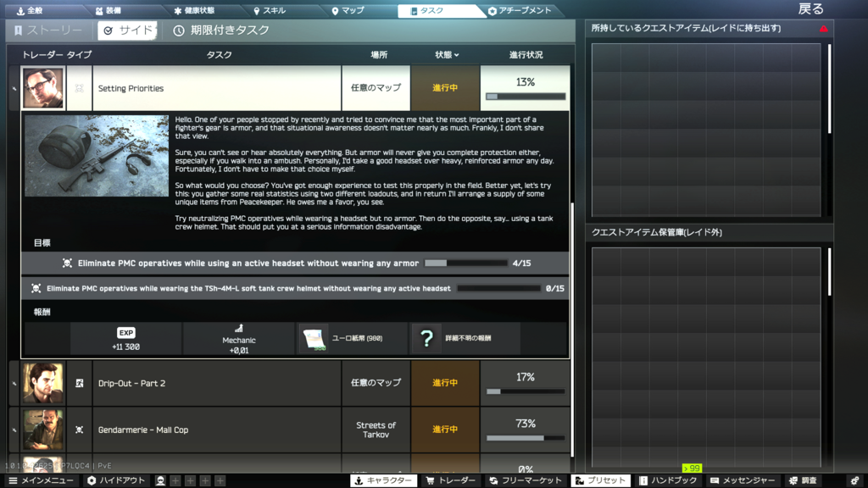868x488 pixels.
Task: Click the 戻る (Back) button
Action: coord(810,9)
